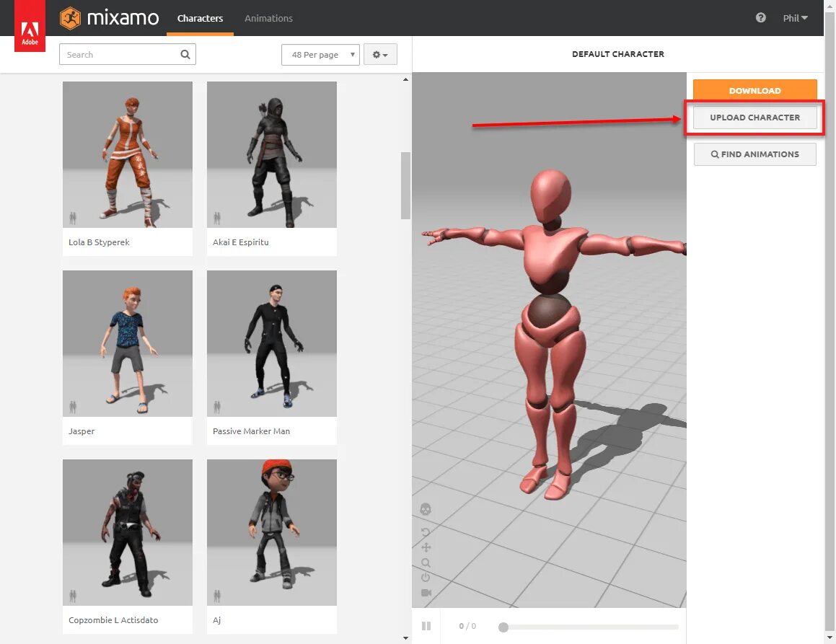Click the "DEFAULT CHARACTER" title text
This screenshot has height=644, width=836.
pyautogui.click(x=618, y=54)
